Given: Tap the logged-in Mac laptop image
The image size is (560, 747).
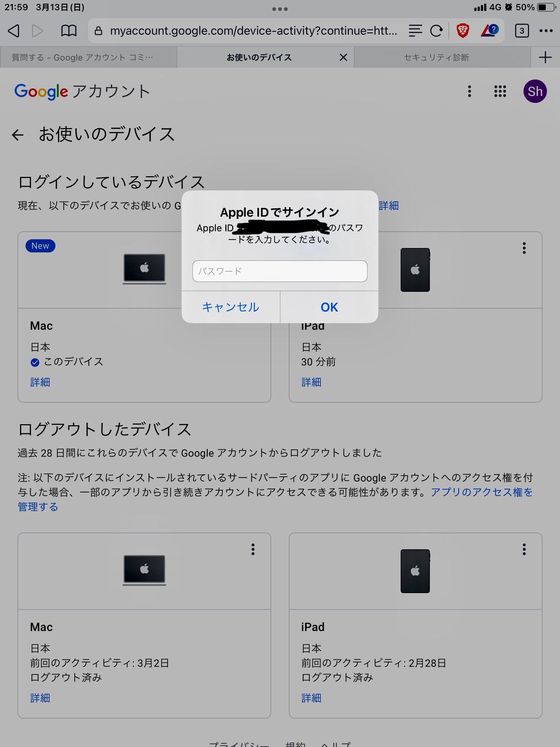Looking at the screenshot, I should (x=144, y=269).
